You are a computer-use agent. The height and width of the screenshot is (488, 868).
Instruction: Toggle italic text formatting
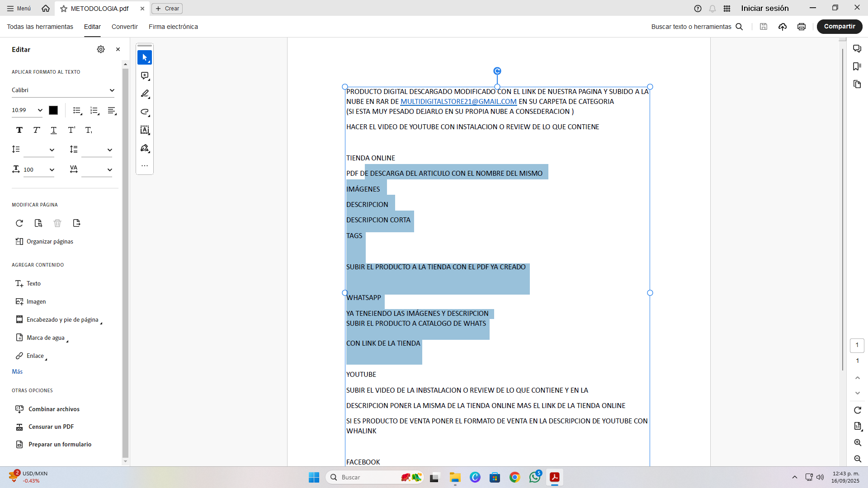click(x=37, y=130)
